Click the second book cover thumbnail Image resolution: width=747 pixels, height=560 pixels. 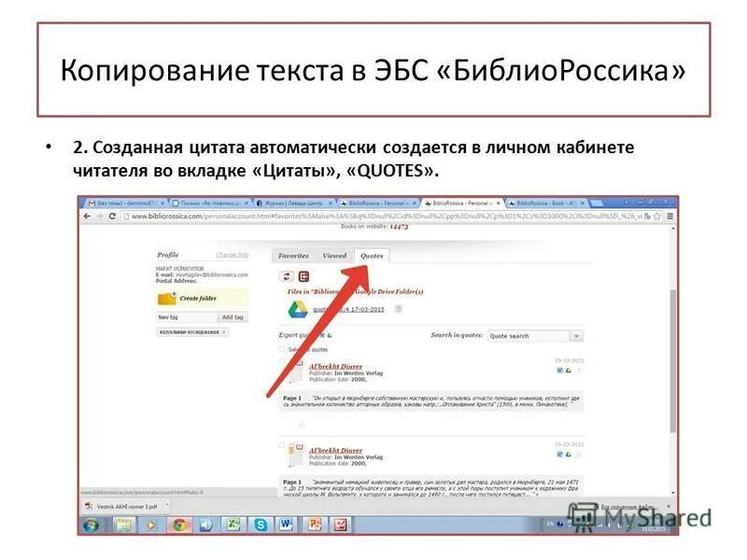[296, 455]
